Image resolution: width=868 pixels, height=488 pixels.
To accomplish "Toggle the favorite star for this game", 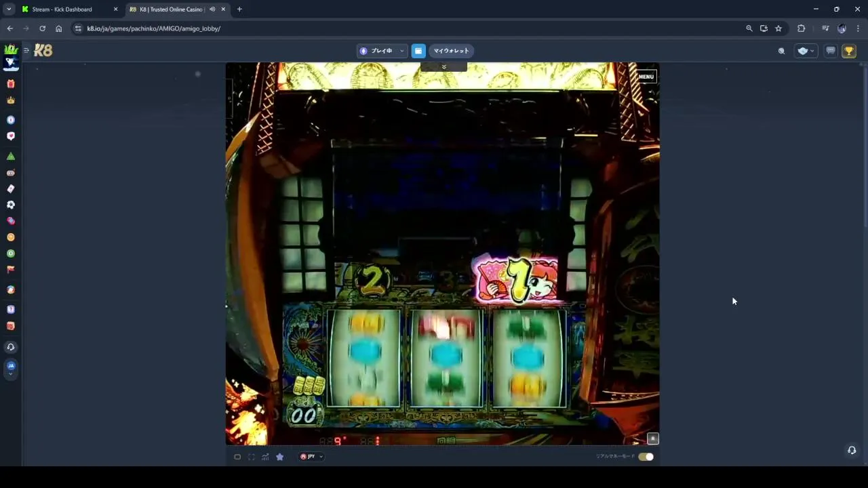I will [279, 457].
